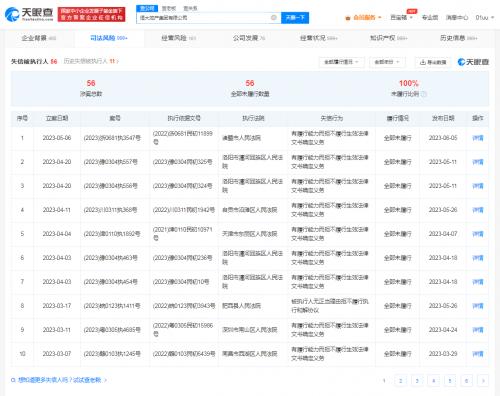Click the 天眼一下 search button

coord(295,18)
